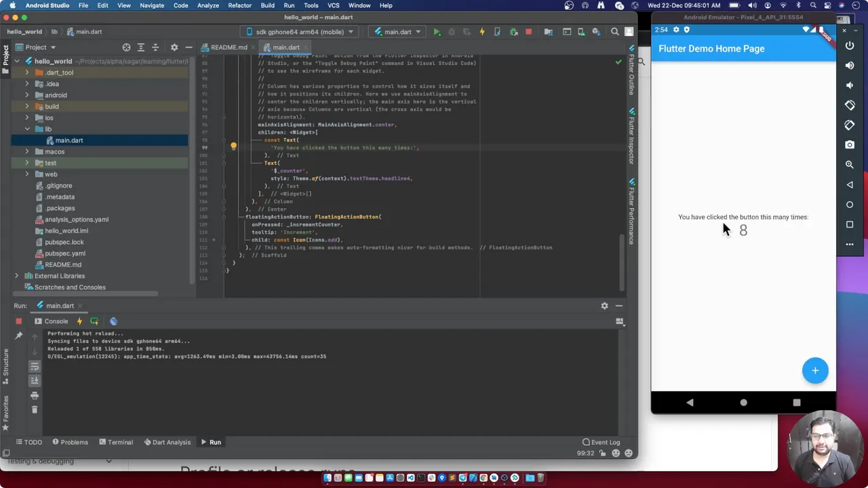This screenshot has width=868, height=488.
Task: Toggle scroll to end in Run console
Action: pyautogui.click(x=35, y=381)
